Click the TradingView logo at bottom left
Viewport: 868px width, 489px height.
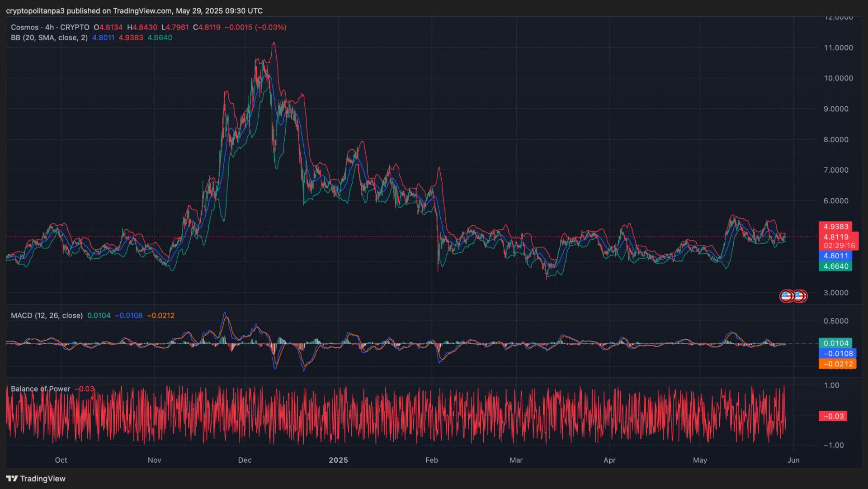(x=36, y=479)
